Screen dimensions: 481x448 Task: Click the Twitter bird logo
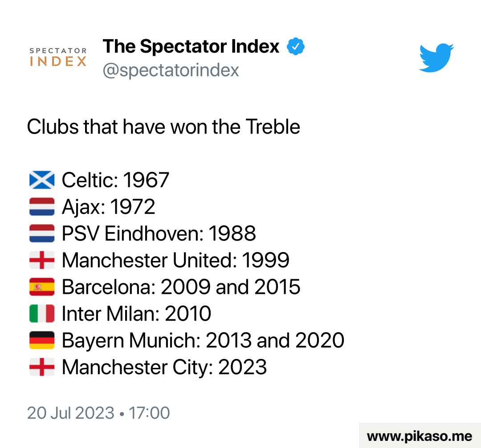(x=436, y=57)
